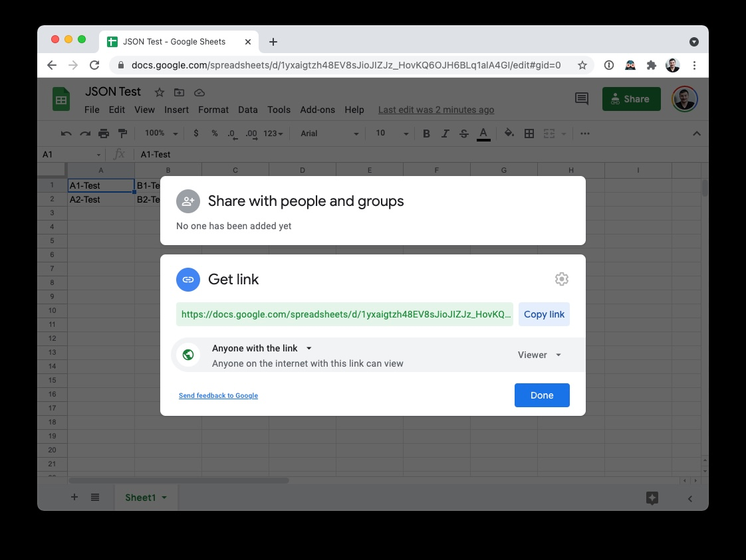746x560 pixels.
Task: Open the Sheet1 tab menu
Action: point(164,497)
